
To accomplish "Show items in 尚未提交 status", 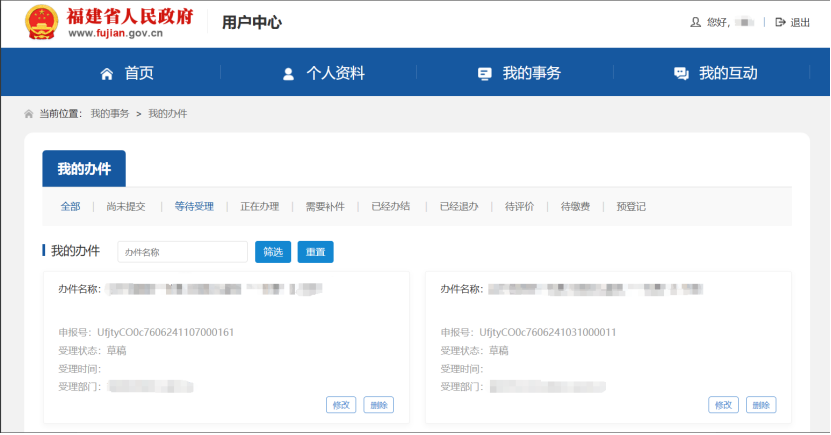I will [126, 207].
